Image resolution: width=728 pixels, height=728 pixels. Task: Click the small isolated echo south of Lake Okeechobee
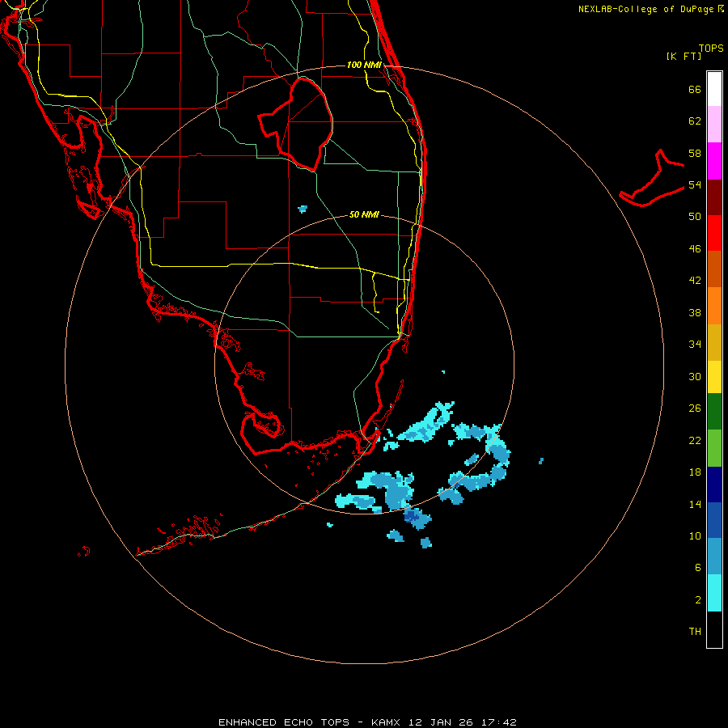303,209
